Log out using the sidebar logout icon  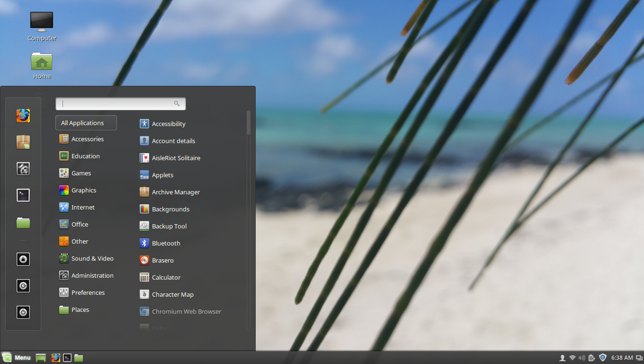tap(23, 285)
